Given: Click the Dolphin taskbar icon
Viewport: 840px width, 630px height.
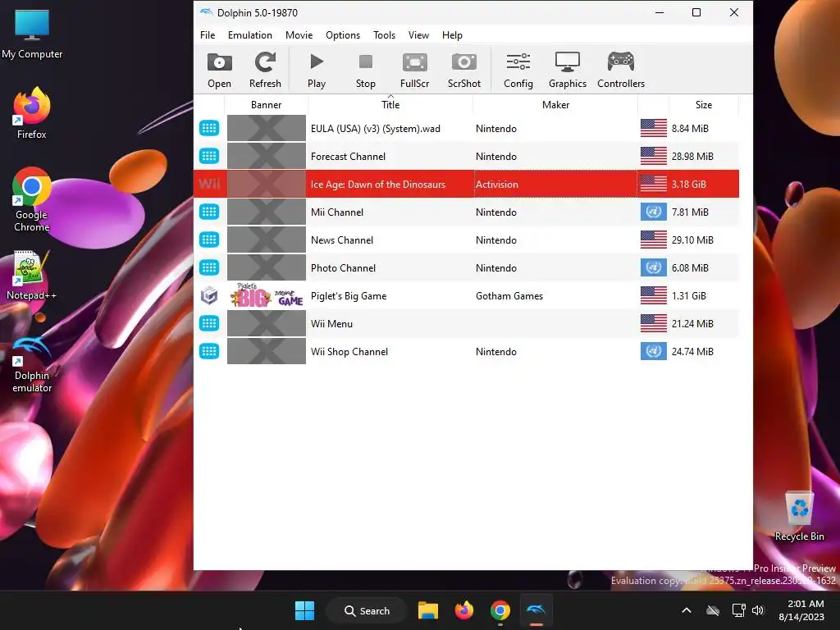Looking at the screenshot, I should pyautogui.click(x=536, y=610).
